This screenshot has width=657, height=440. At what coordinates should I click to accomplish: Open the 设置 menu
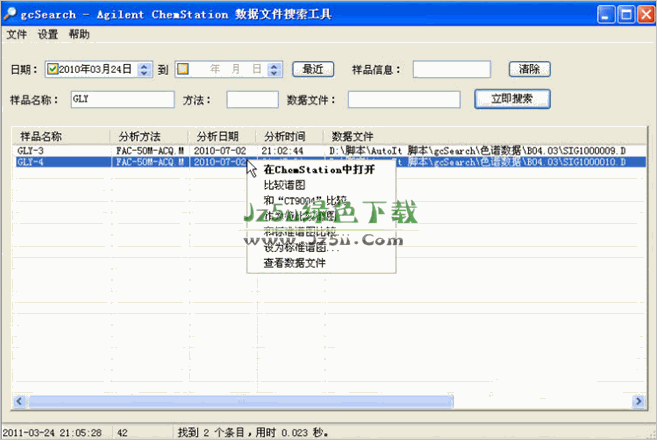tap(48, 34)
